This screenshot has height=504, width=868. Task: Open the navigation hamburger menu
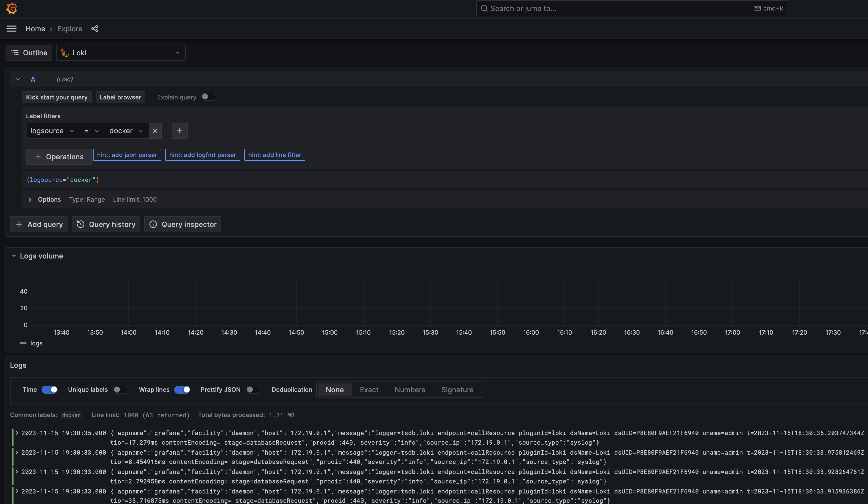pyautogui.click(x=11, y=29)
